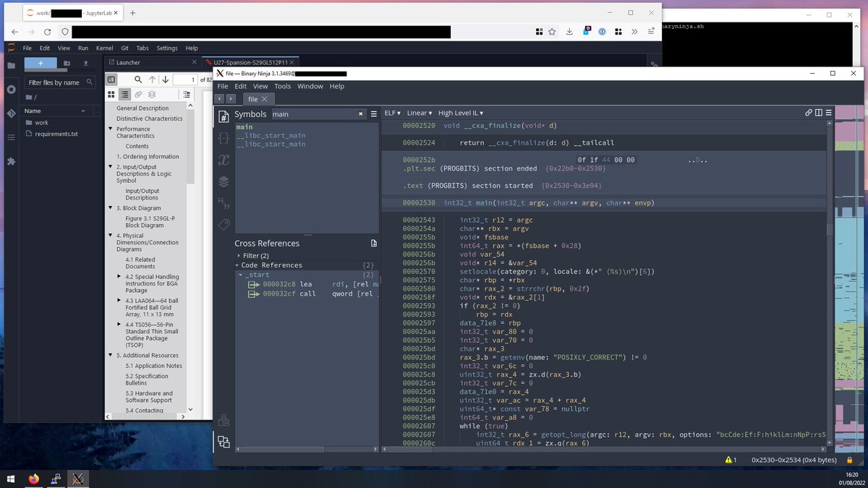Split the Binary Ninja view pane
Screen dimensions: 868x488
[819, 113]
